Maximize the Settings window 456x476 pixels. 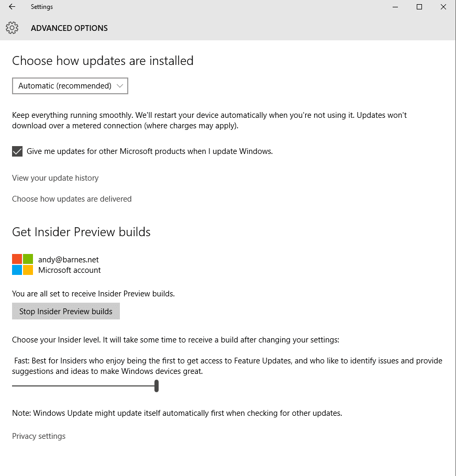(419, 7)
